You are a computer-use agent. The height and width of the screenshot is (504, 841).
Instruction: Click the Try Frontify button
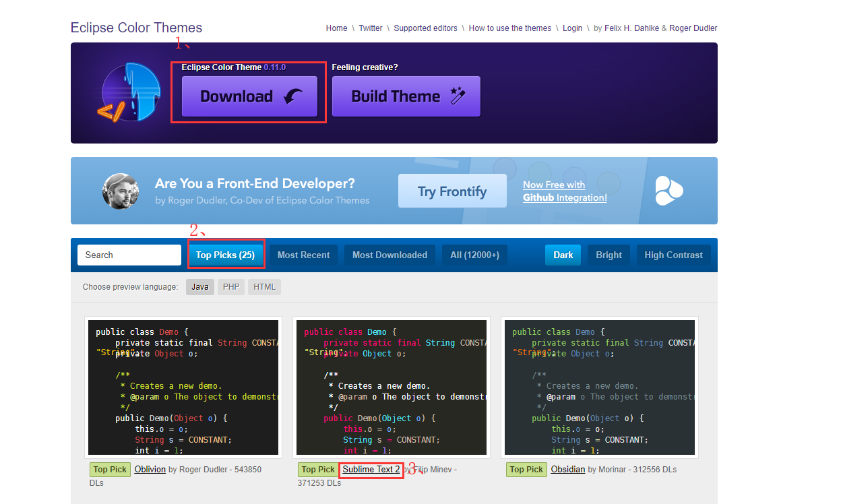[452, 191]
